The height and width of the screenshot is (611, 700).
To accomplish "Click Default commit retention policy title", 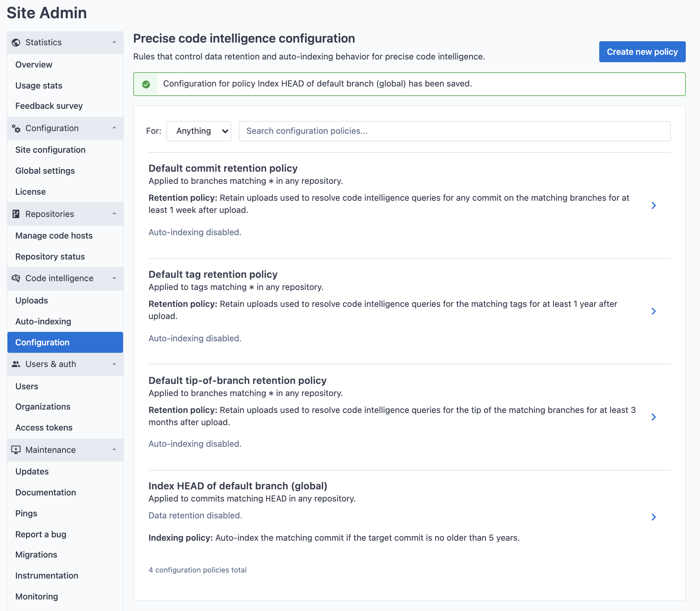I will [223, 168].
